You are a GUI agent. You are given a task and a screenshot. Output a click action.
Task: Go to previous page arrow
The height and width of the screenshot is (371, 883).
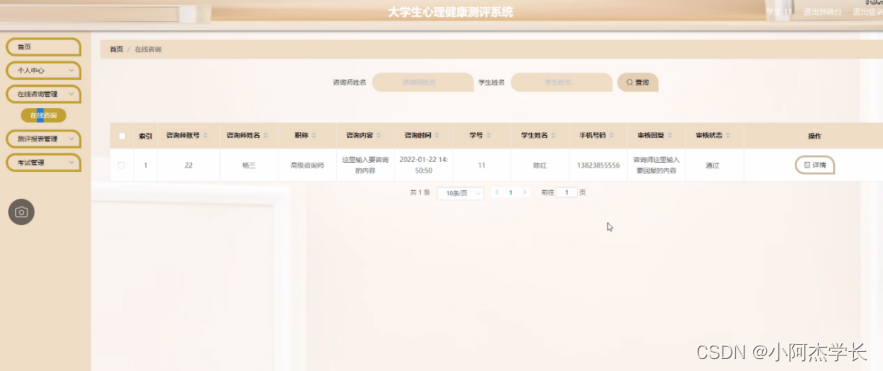pyautogui.click(x=497, y=193)
